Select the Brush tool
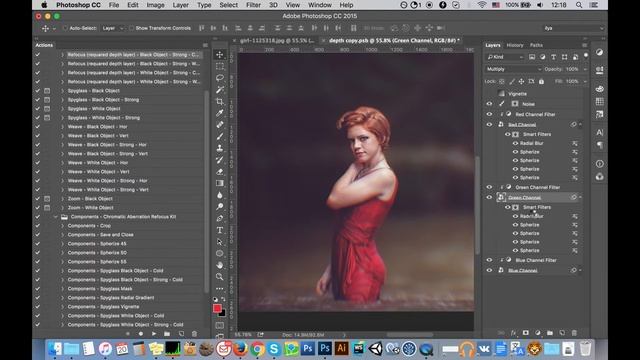The height and width of the screenshot is (360, 640). pyautogui.click(x=220, y=136)
